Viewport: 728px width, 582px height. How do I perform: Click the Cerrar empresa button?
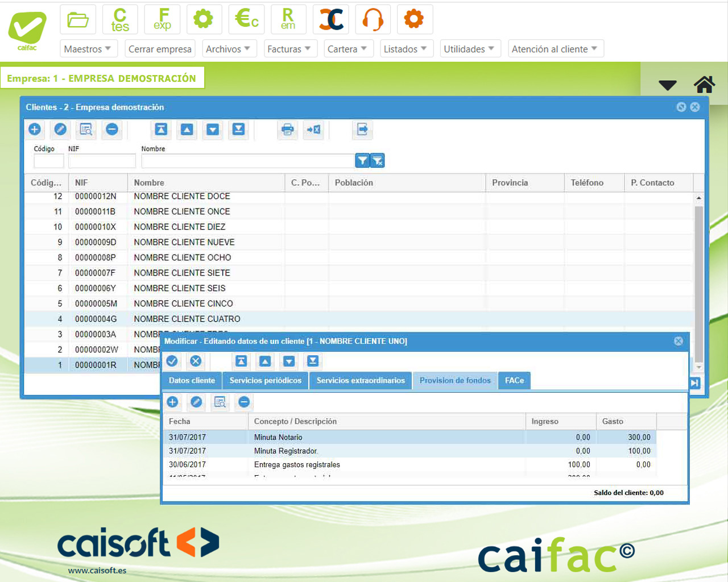point(160,49)
